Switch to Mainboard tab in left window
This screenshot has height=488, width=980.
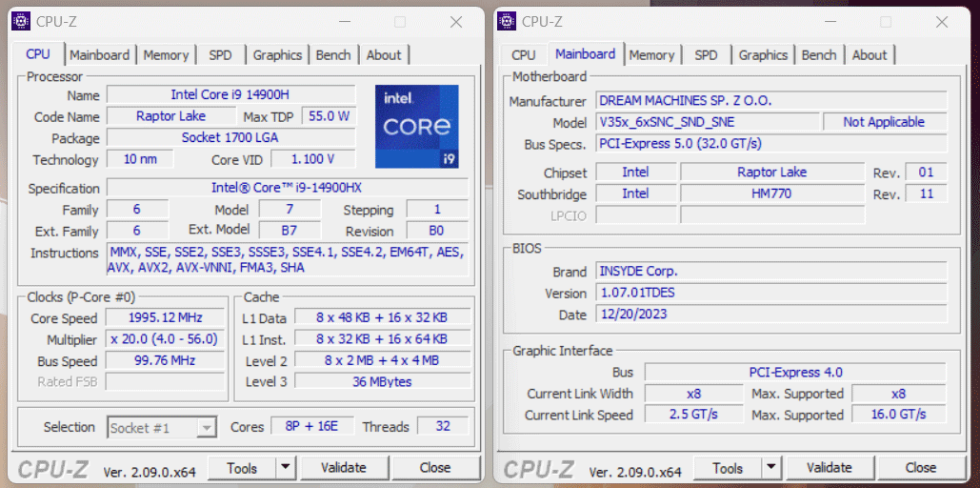pyautogui.click(x=100, y=55)
